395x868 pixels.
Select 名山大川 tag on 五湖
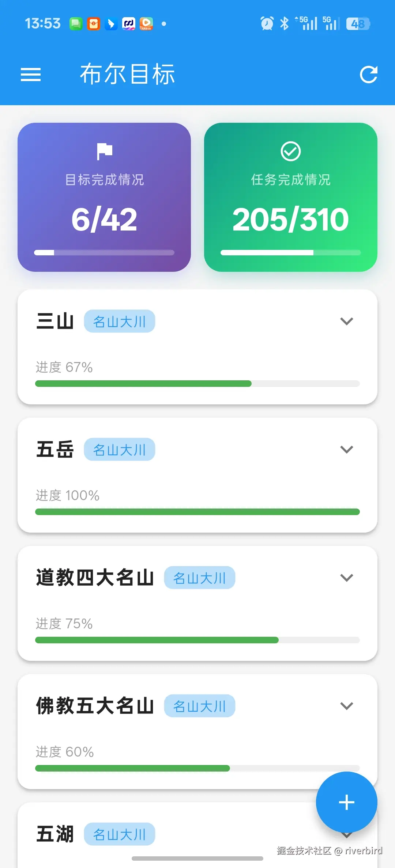(x=120, y=834)
